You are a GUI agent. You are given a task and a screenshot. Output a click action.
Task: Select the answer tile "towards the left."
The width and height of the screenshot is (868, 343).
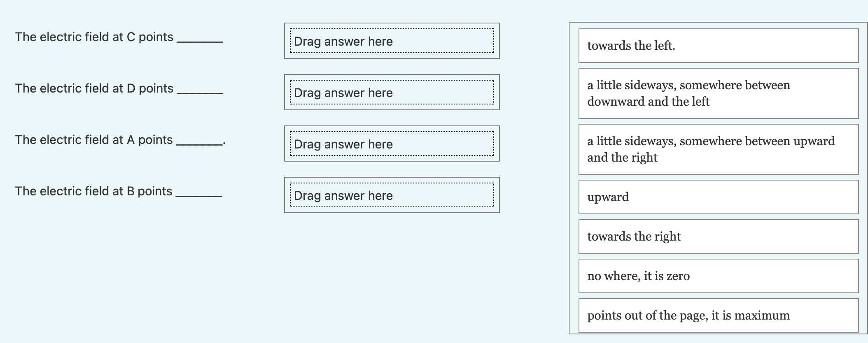(719, 46)
